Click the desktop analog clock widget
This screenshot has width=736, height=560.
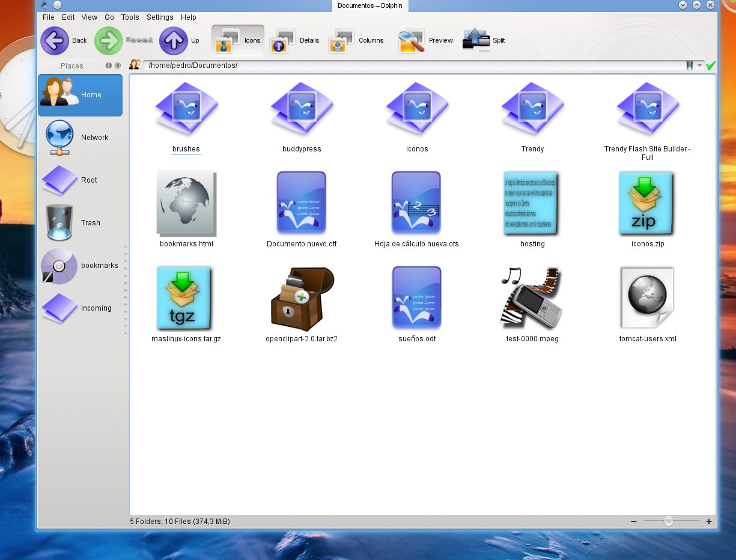point(17,96)
